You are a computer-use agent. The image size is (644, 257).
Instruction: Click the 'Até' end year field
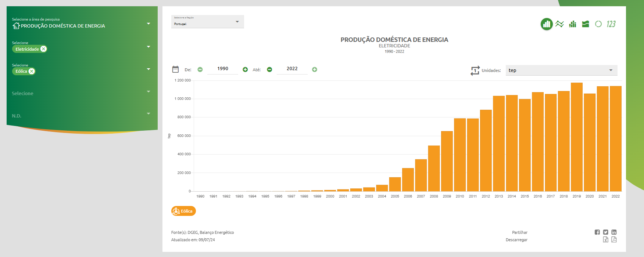tap(292, 69)
